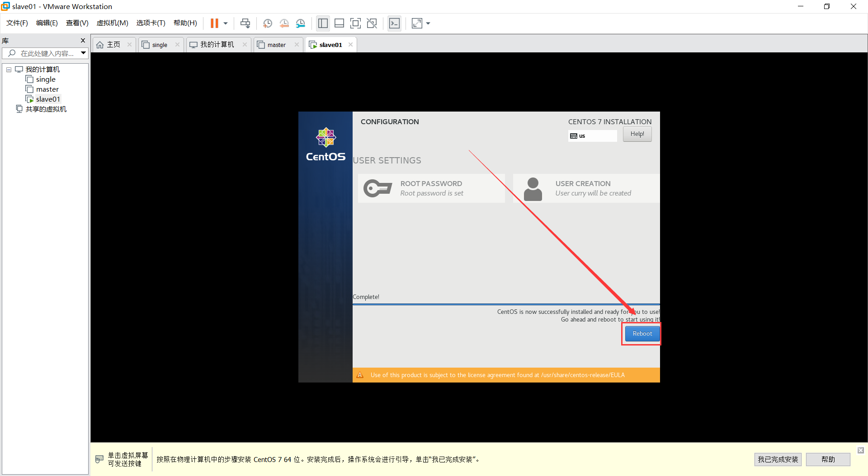Open the console view icon
Viewport: 868px width, 476px height.
(x=394, y=23)
